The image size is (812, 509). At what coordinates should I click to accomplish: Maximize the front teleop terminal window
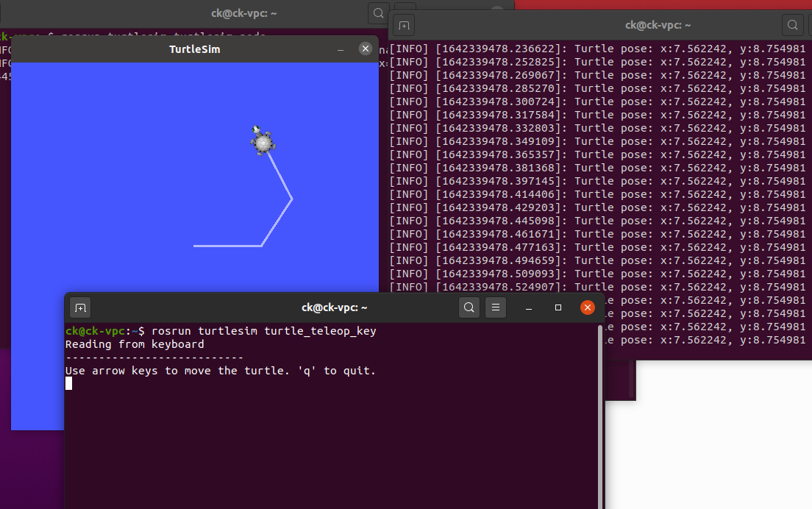point(558,307)
